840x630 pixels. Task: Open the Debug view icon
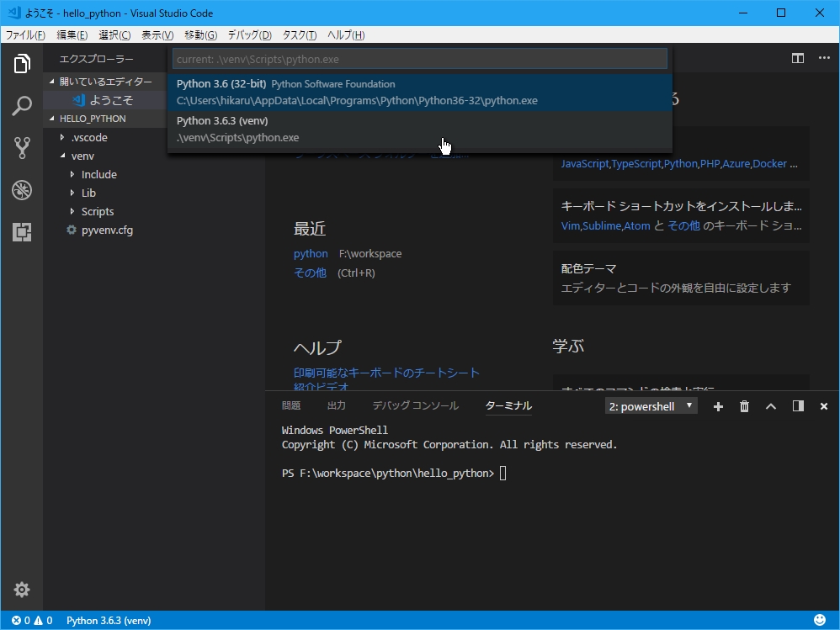(x=22, y=190)
